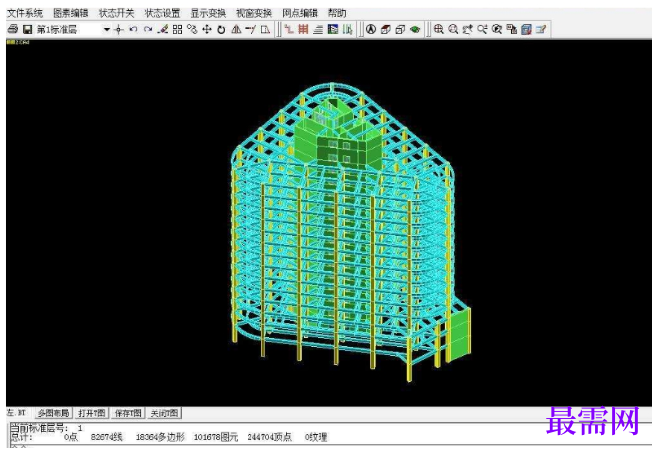
Task: Click the overlapping windows view icon
Action: tap(512, 29)
